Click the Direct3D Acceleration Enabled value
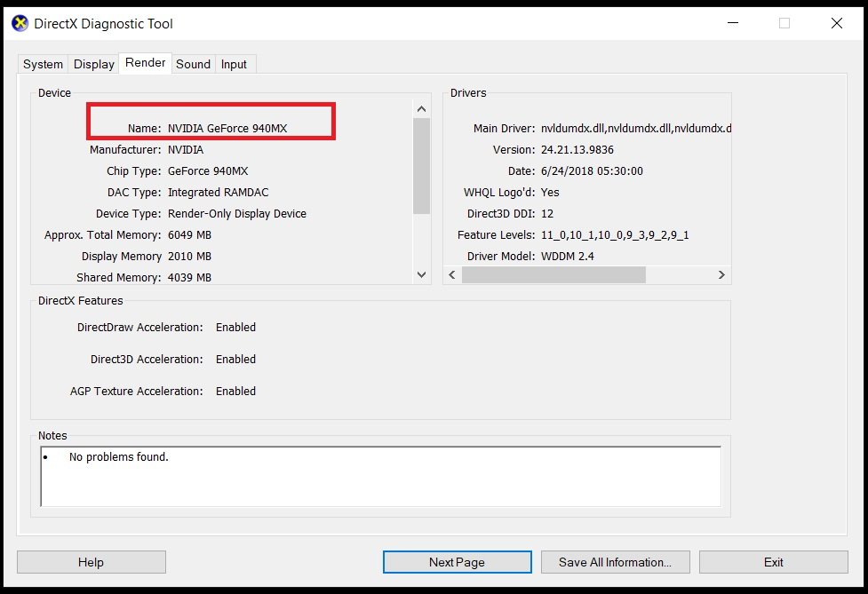This screenshot has width=868, height=594. 235,360
